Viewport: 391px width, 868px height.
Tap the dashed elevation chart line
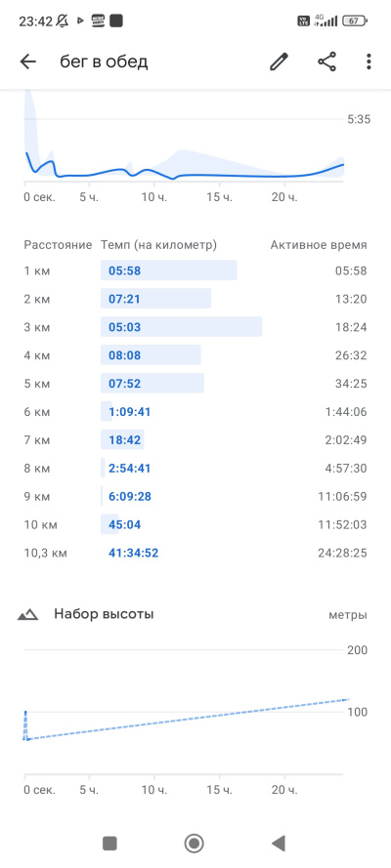[x=184, y=720]
